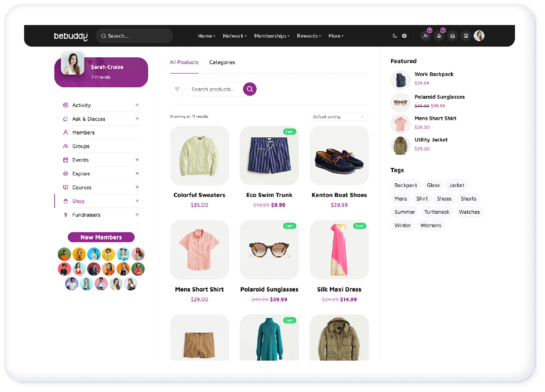Toggle the Womens tag filter

430,225
